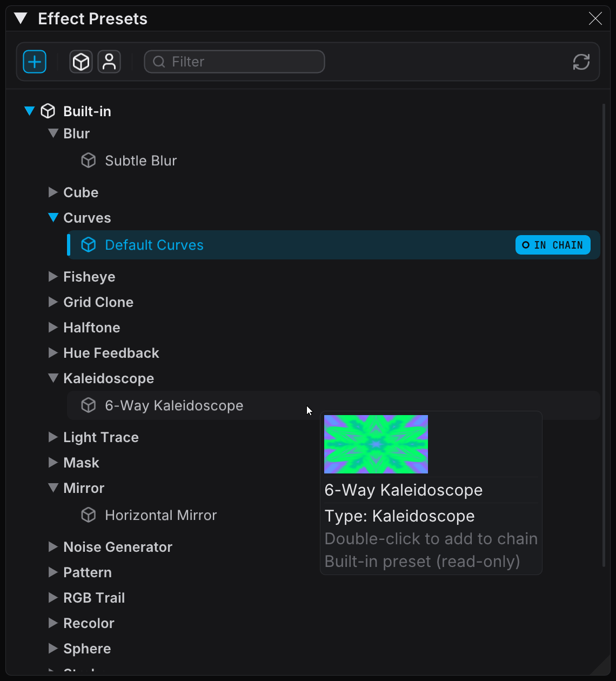Collapse the Built-in tree root arrow
This screenshot has width=616, height=681.
[30, 111]
